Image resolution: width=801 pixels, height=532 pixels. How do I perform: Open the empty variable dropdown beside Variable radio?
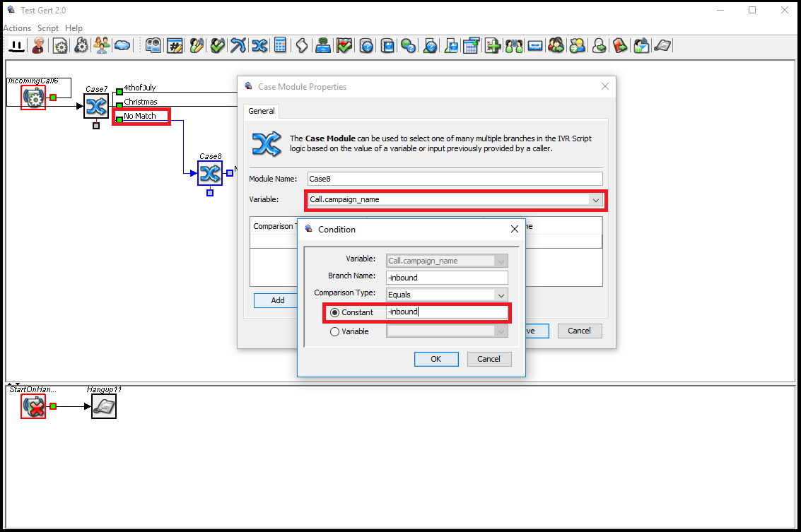coord(501,331)
